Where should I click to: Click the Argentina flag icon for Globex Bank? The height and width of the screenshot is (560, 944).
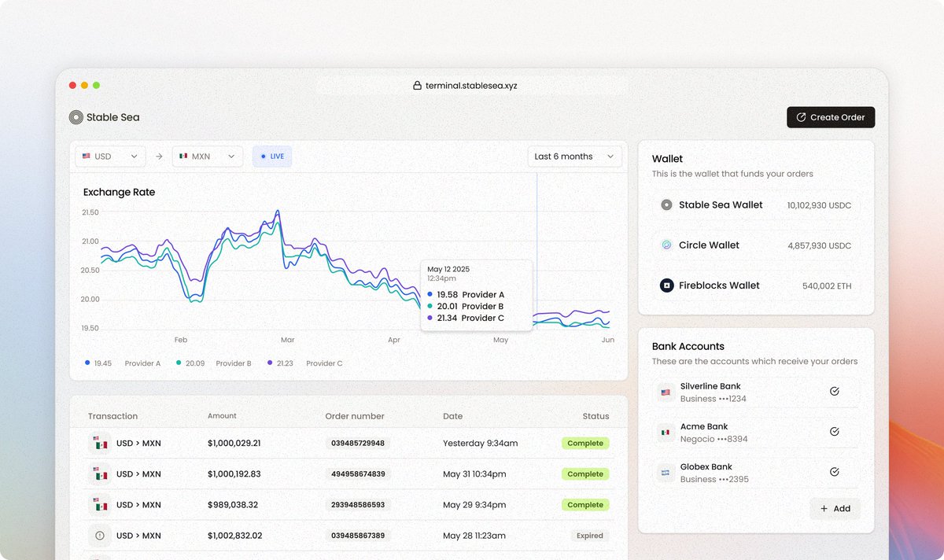[666, 473]
